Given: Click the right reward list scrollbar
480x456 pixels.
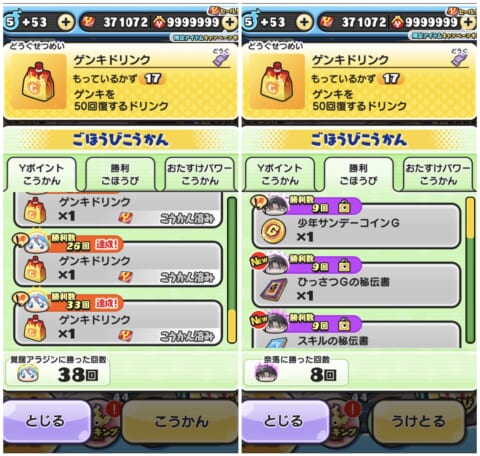Looking at the screenshot, I should coord(470,270).
